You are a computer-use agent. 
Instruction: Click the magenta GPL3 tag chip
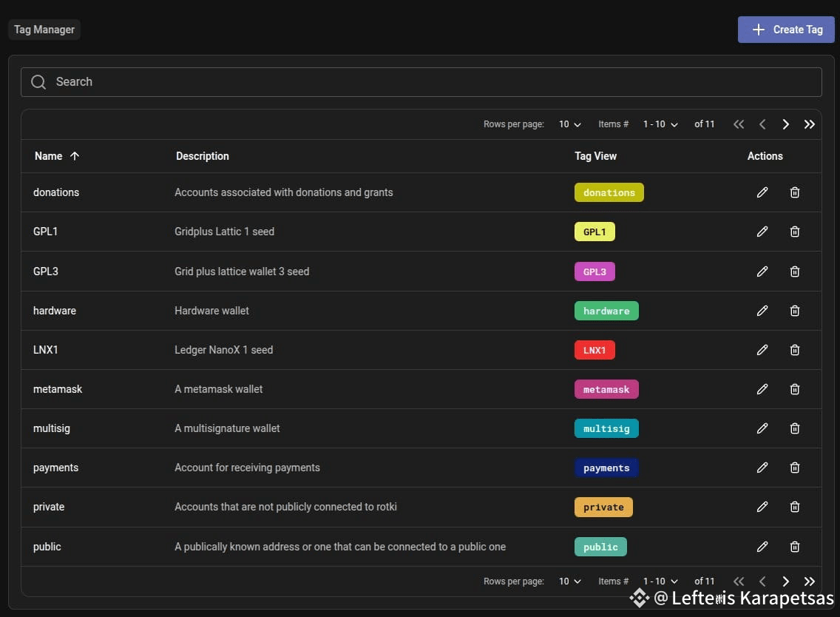coord(595,272)
